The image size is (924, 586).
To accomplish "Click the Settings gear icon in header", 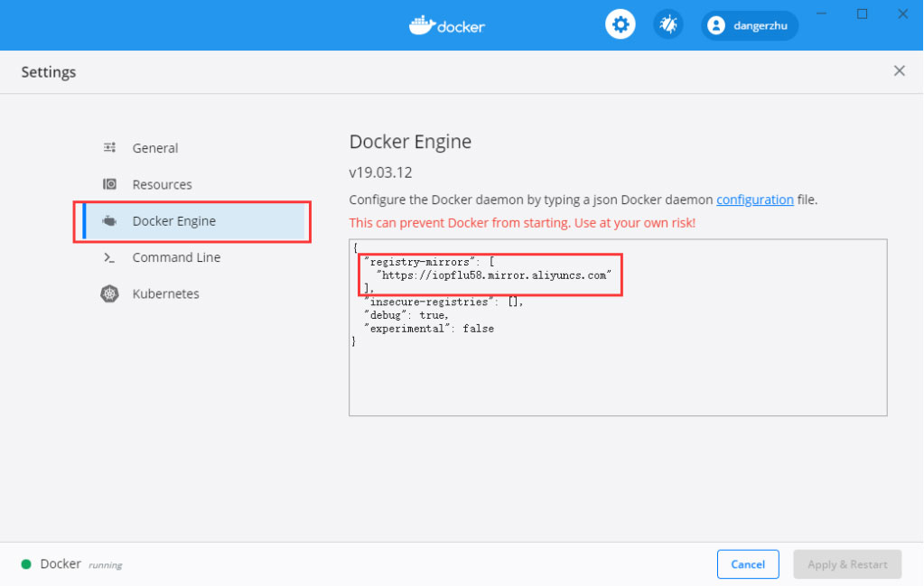I will pos(620,25).
